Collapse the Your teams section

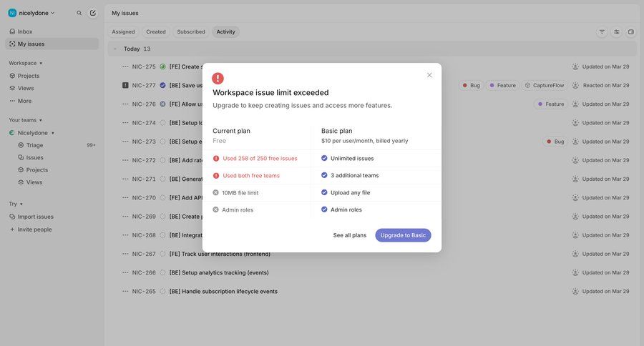point(26,120)
